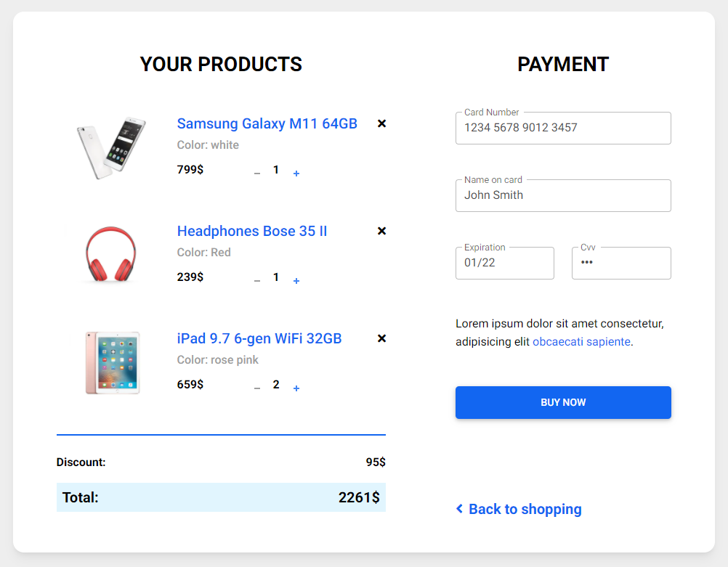Screen dimensions: 728x567
Task: Click the Card Number input field
Action: [563, 128]
